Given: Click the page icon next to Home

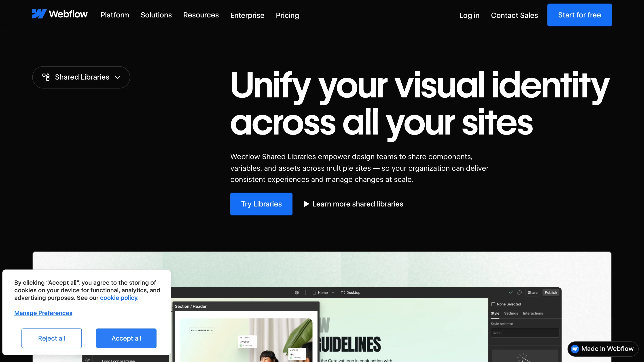Looking at the screenshot, I should 314,293.
